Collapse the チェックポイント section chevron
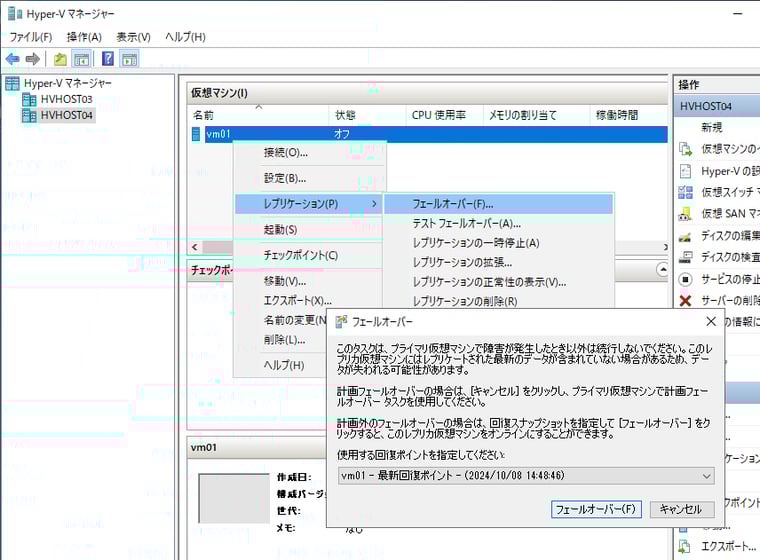760x560 pixels. (663, 269)
